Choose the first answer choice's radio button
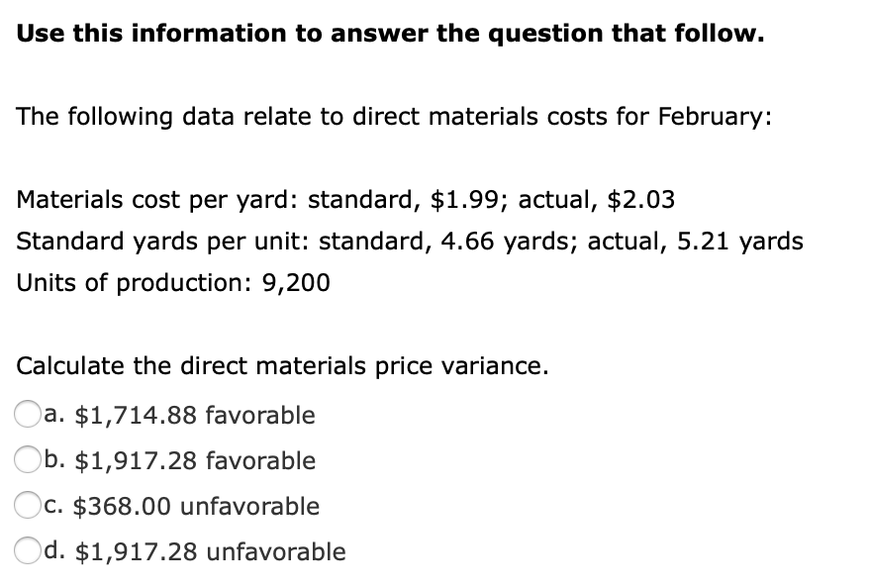Image resolution: width=869 pixels, height=588 pixels. coord(26,415)
